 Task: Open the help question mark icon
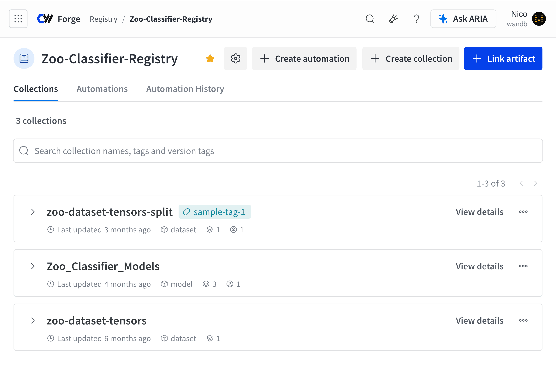417,19
